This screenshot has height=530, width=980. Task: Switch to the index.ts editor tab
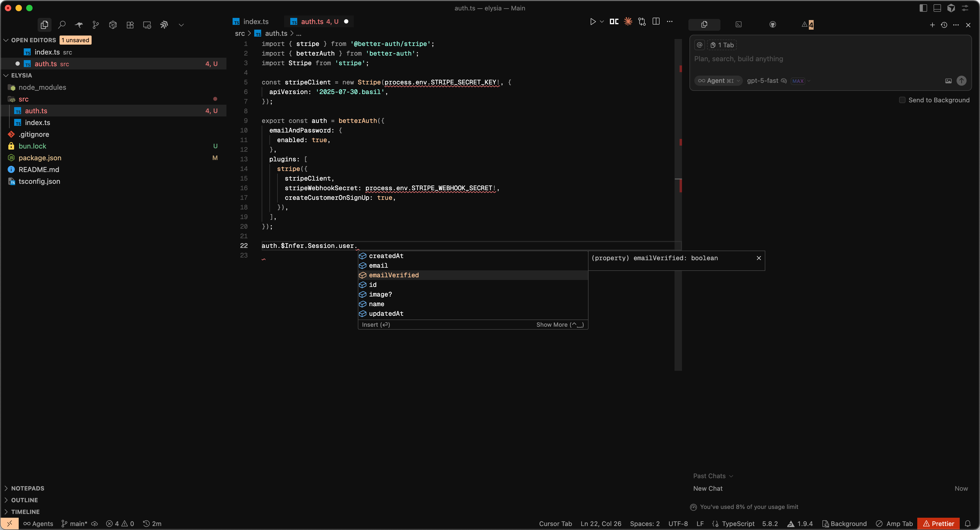click(x=256, y=22)
